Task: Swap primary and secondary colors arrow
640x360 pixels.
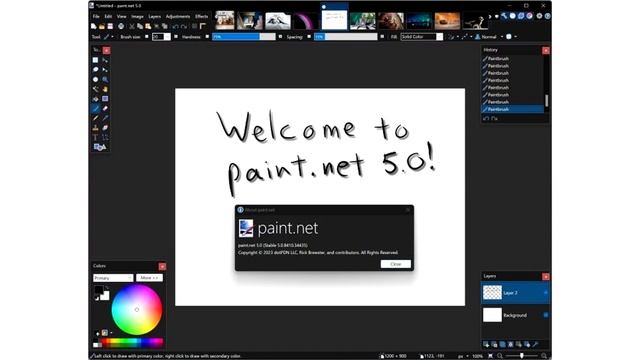Action: (x=107, y=289)
